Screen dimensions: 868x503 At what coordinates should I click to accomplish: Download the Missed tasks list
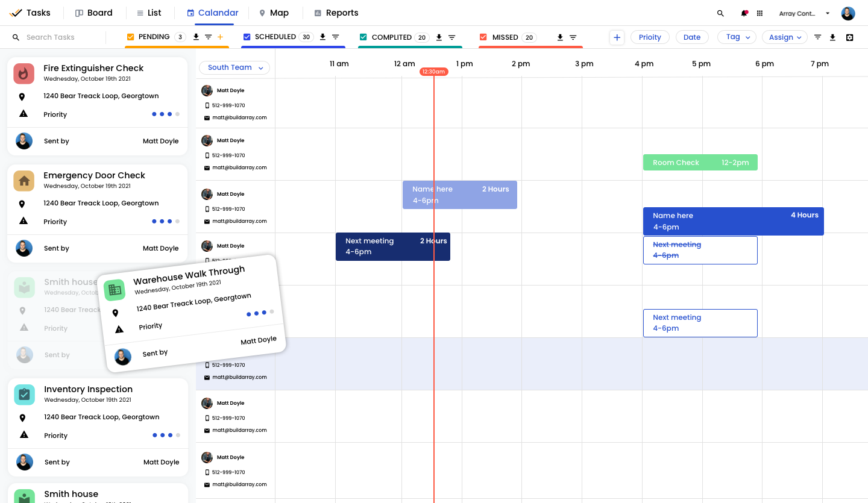point(560,37)
